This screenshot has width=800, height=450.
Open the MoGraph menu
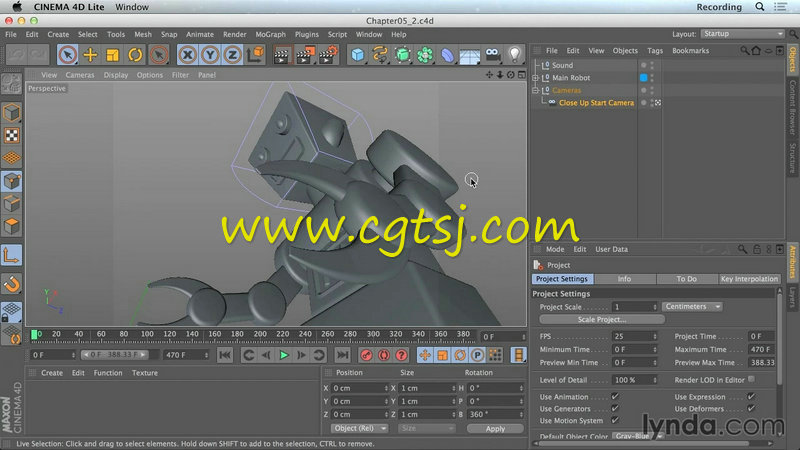click(270, 34)
